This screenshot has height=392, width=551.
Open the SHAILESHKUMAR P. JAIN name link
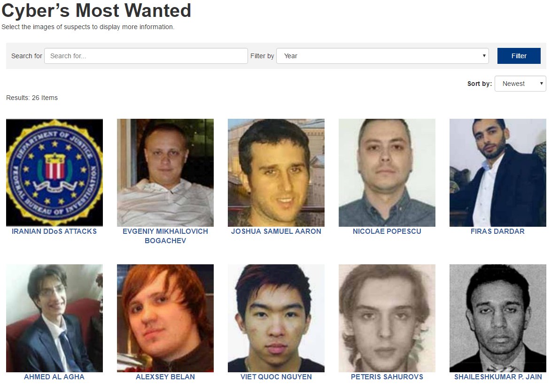[x=498, y=377]
